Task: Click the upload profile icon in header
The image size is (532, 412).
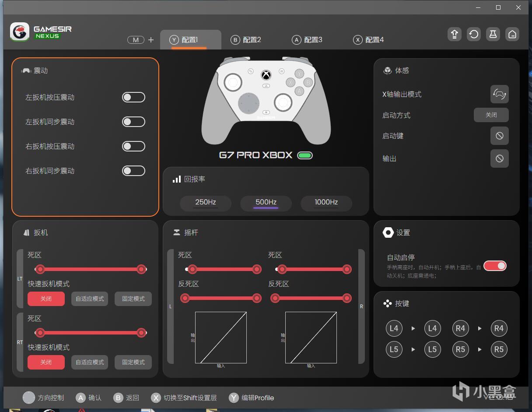Action: 455,34
